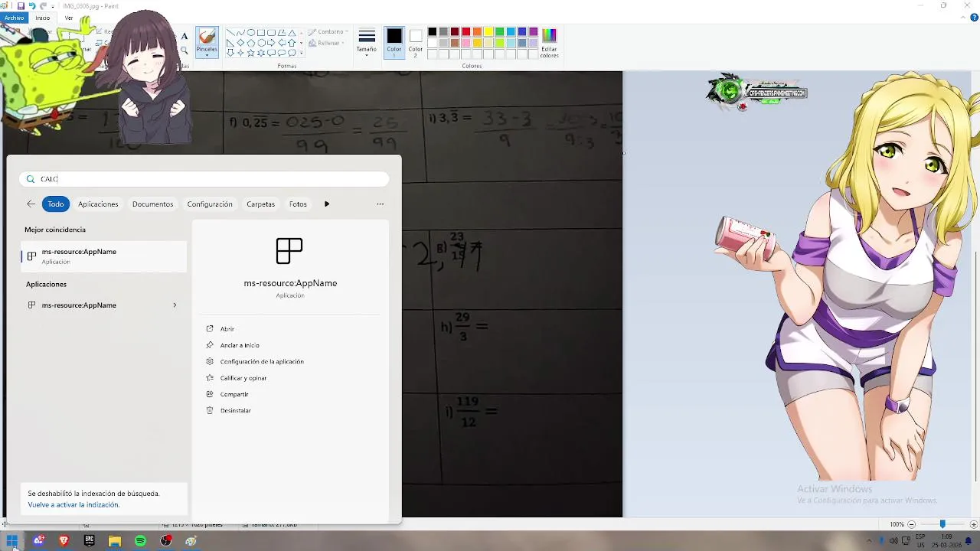Open the Archivo menu in Paint
Viewport: 980px width, 551px height.
tap(14, 18)
